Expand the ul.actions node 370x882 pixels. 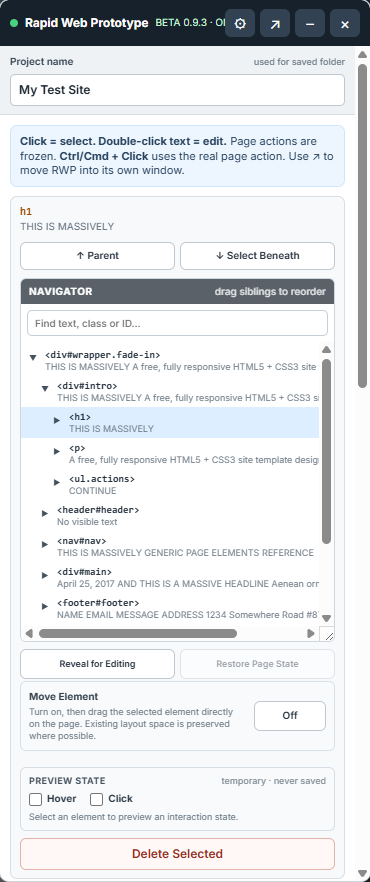click(57, 482)
